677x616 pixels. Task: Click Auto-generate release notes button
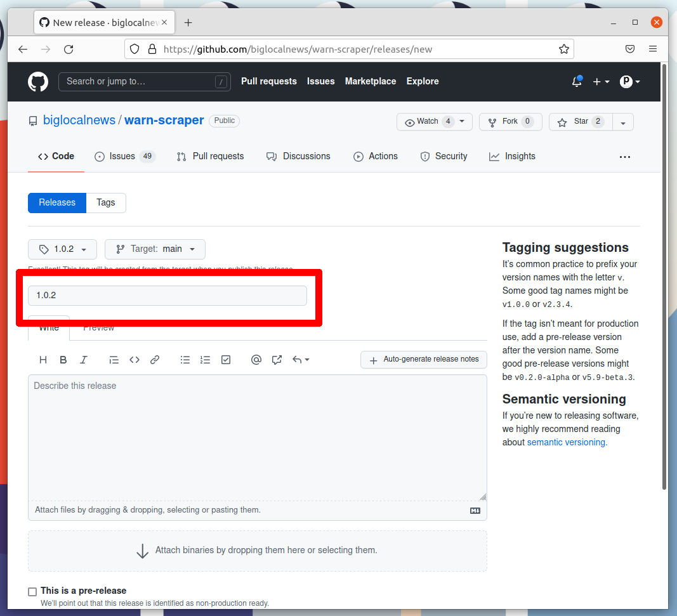424,359
